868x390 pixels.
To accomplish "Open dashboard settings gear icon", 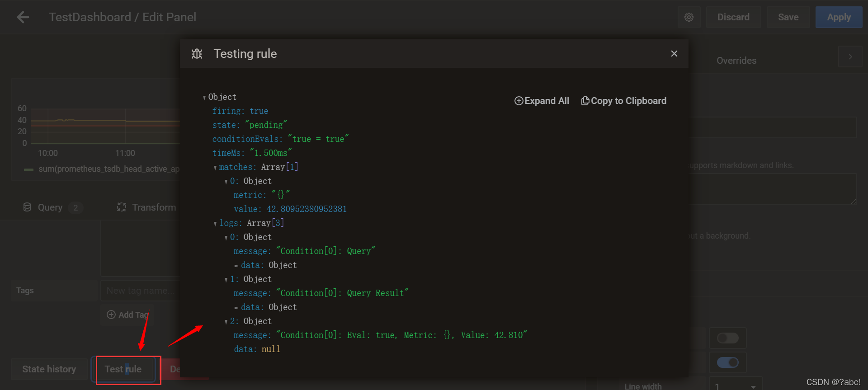I will (x=689, y=17).
